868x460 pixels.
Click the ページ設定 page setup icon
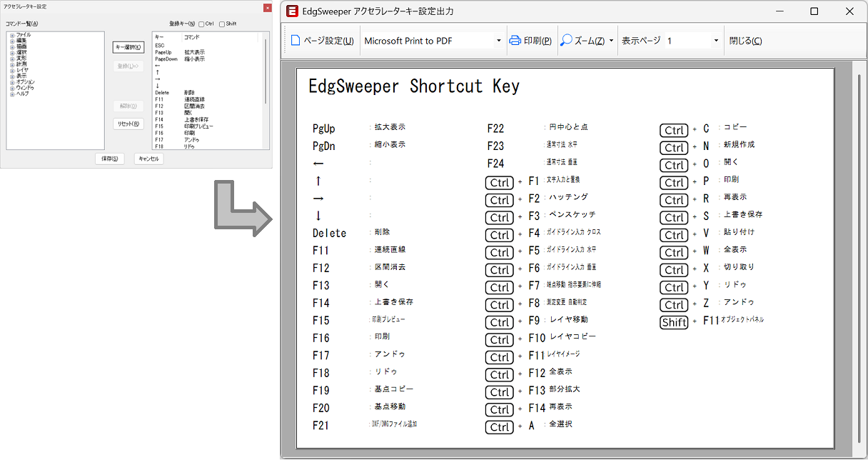[296, 41]
